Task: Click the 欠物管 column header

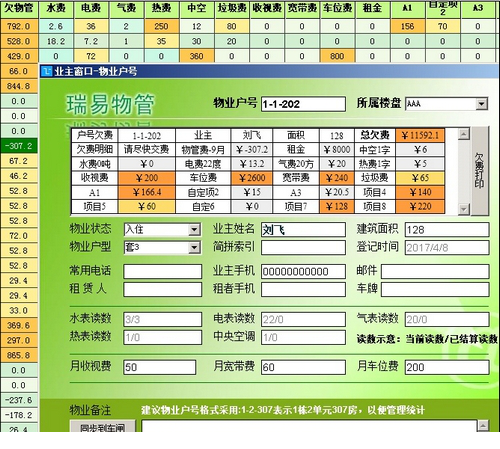Action: pyautogui.click(x=19, y=9)
